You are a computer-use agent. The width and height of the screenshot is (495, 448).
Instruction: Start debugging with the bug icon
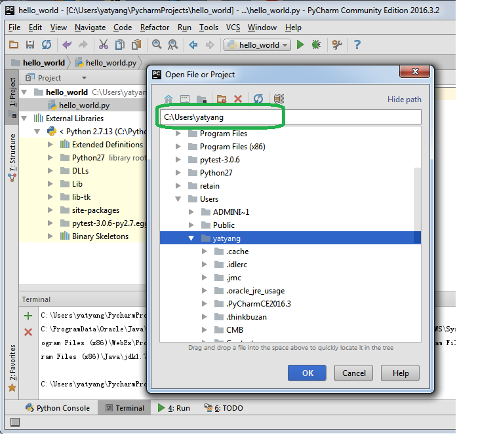coord(316,45)
